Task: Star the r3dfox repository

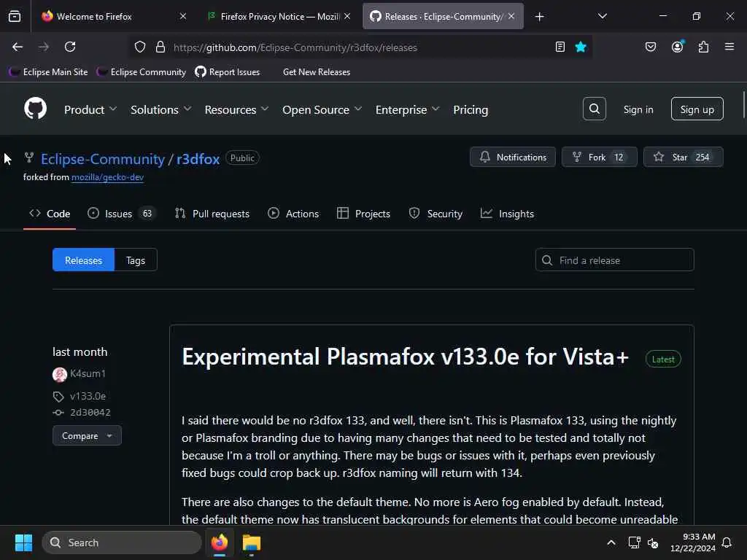Action: click(x=683, y=157)
